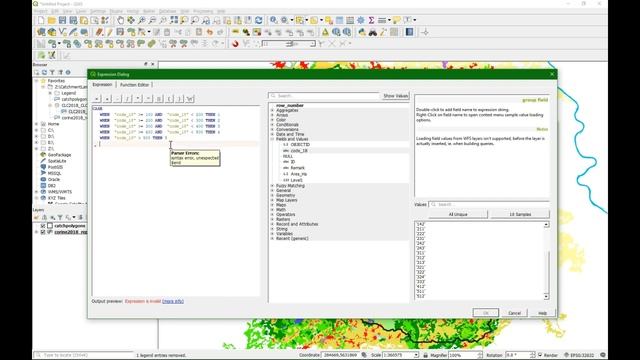Open the Project menu
The image size is (640, 360).
point(40,11)
